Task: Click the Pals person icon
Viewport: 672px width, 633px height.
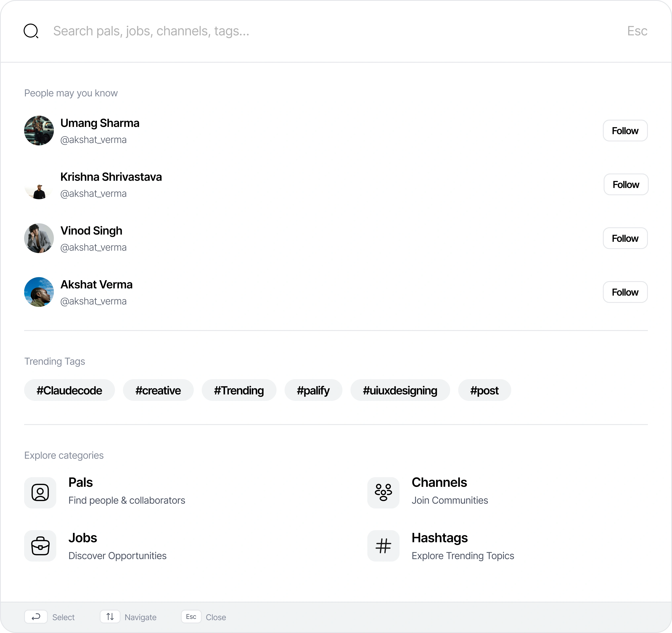Action: (40, 492)
